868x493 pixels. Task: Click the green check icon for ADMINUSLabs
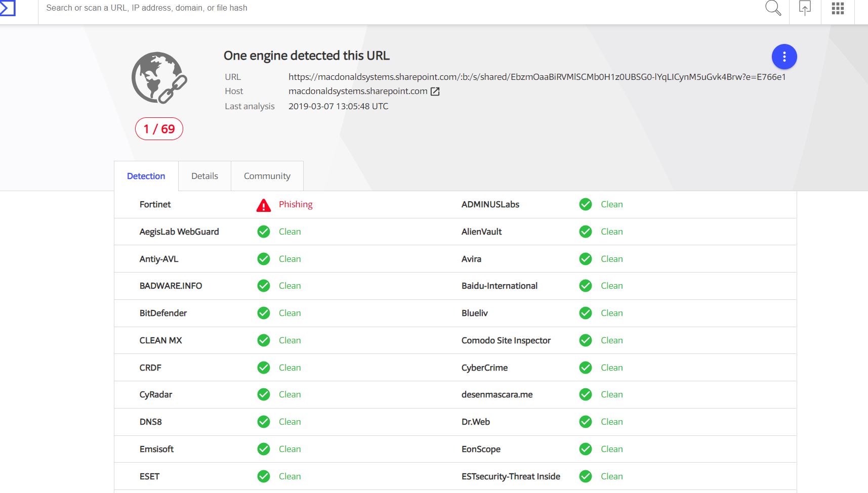586,204
